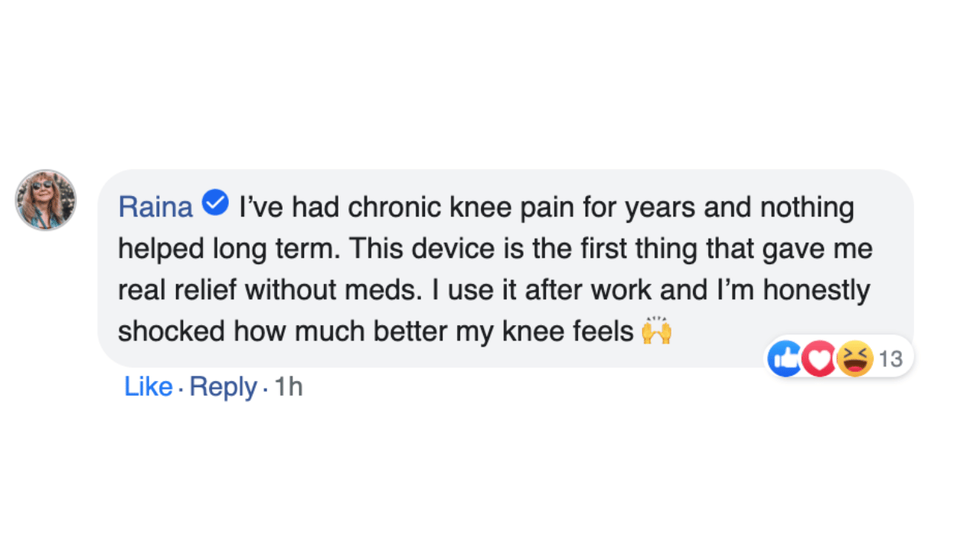Click the red heart reaction icon

pyautogui.click(x=819, y=358)
